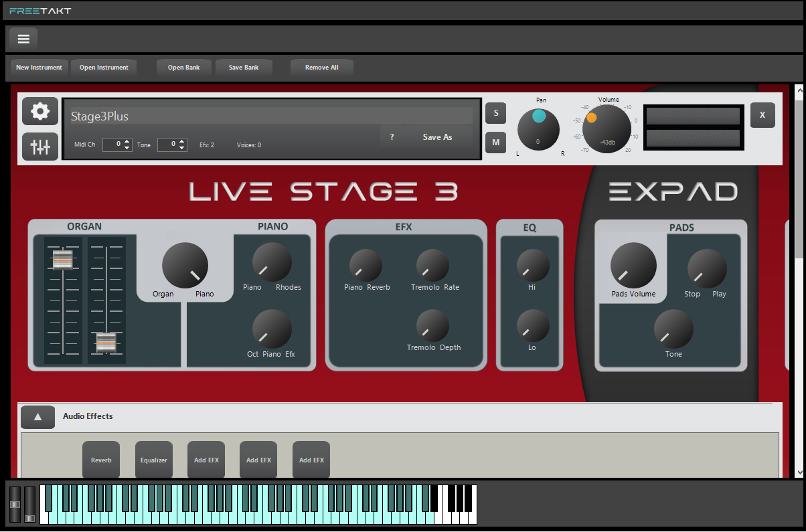This screenshot has width=806, height=532.
Task: Click scrollbar up arrow
Action: tap(799, 90)
